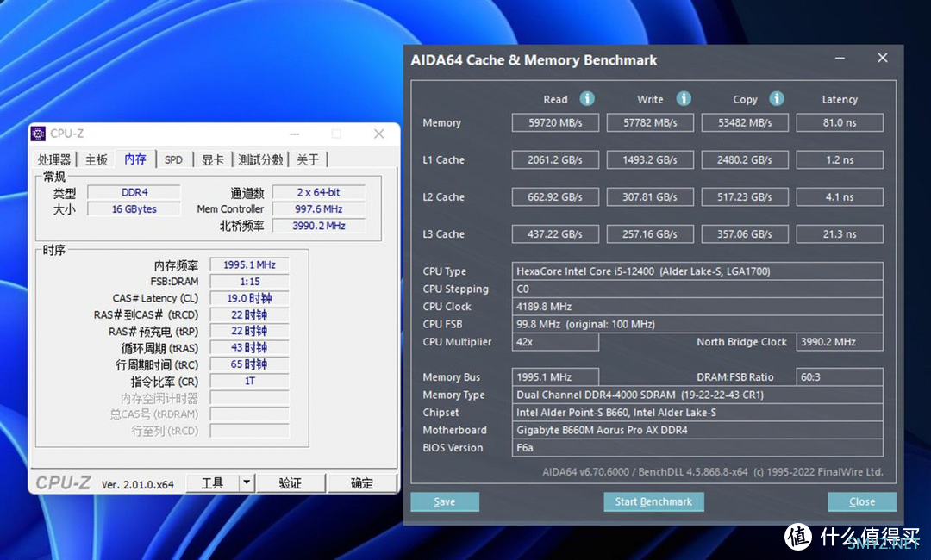Switch to 测試分數 tab in CPU-Z
This screenshot has height=560, width=931.
point(260,159)
